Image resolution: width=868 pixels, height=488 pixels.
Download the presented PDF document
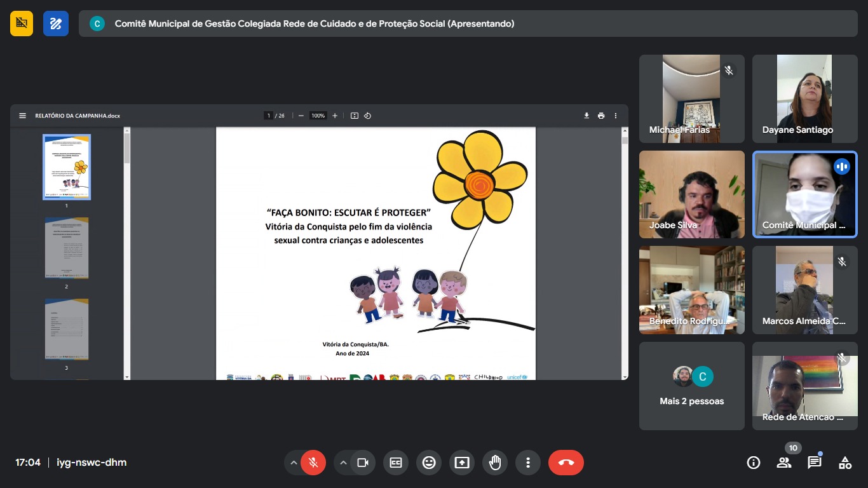point(587,116)
